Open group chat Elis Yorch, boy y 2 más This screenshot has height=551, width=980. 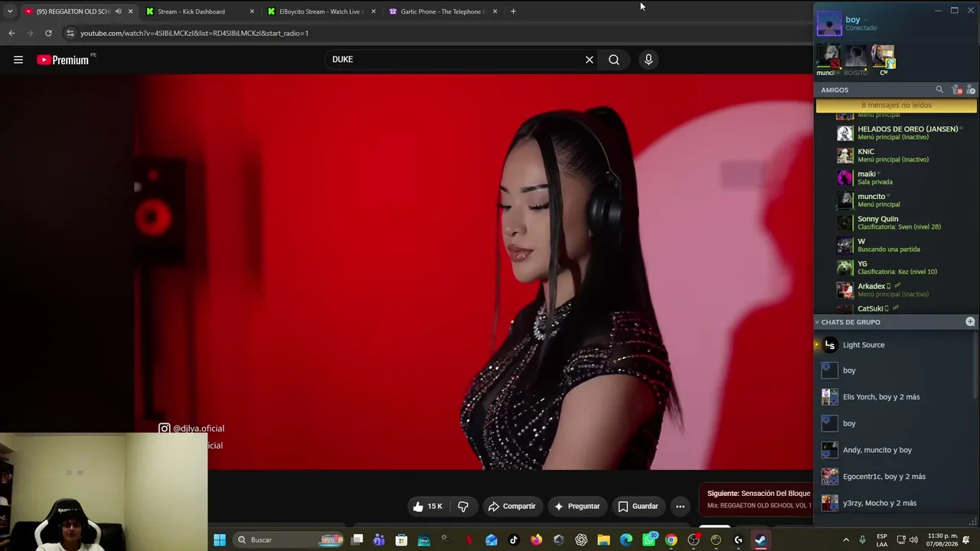point(896,397)
